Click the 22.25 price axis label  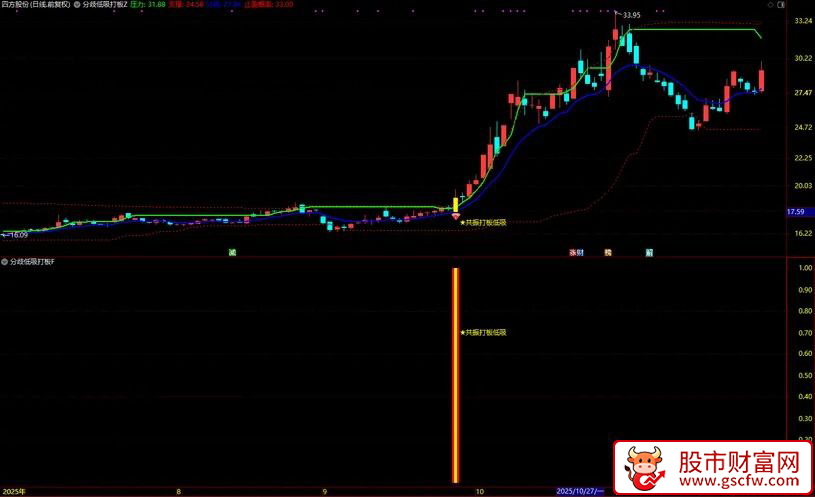pyautogui.click(x=803, y=158)
